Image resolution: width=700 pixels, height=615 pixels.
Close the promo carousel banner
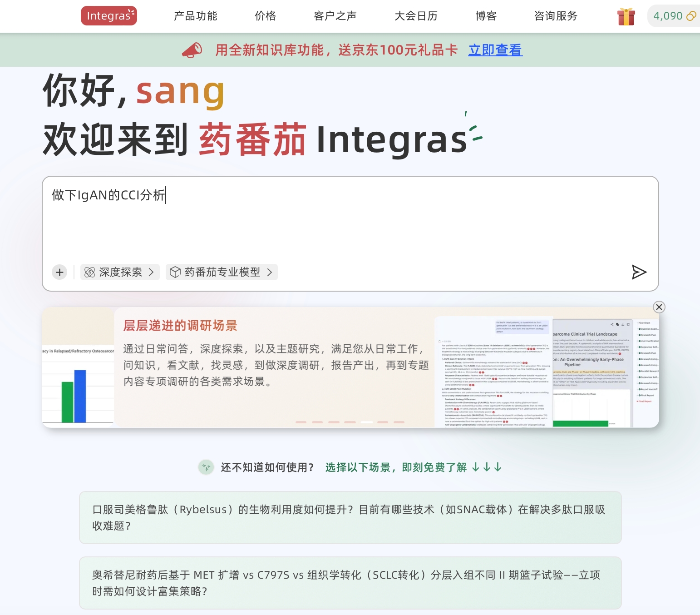click(659, 307)
